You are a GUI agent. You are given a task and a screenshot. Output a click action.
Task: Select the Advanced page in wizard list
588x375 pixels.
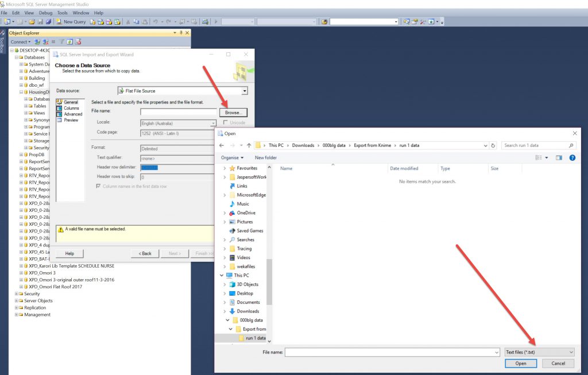[x=73, y=114]
